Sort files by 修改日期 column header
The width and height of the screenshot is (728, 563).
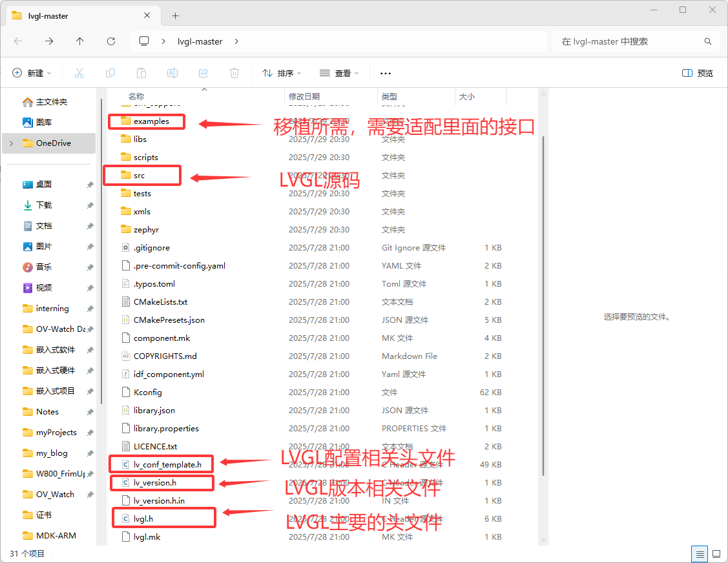[x=304, y=96]
